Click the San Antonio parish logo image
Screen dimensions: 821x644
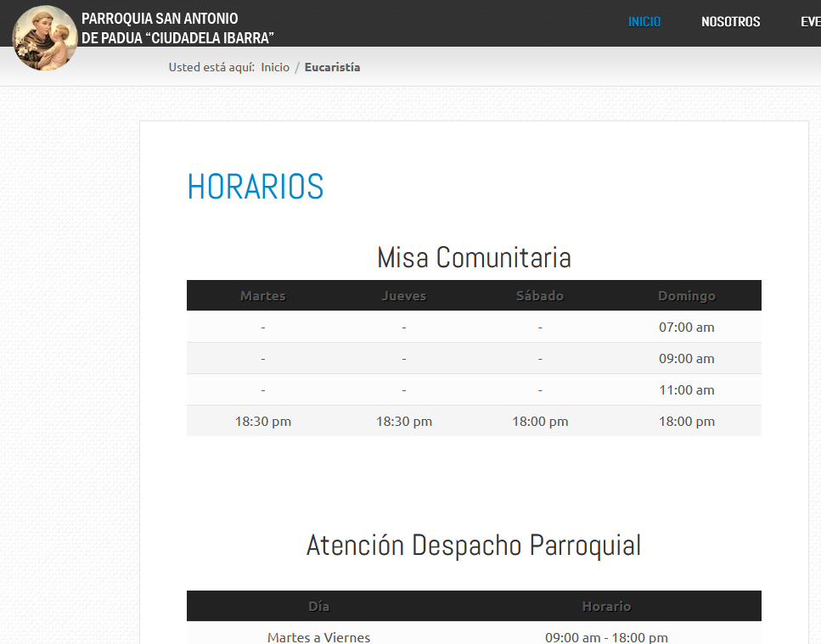pyautogui.click(x=45, y=38)
